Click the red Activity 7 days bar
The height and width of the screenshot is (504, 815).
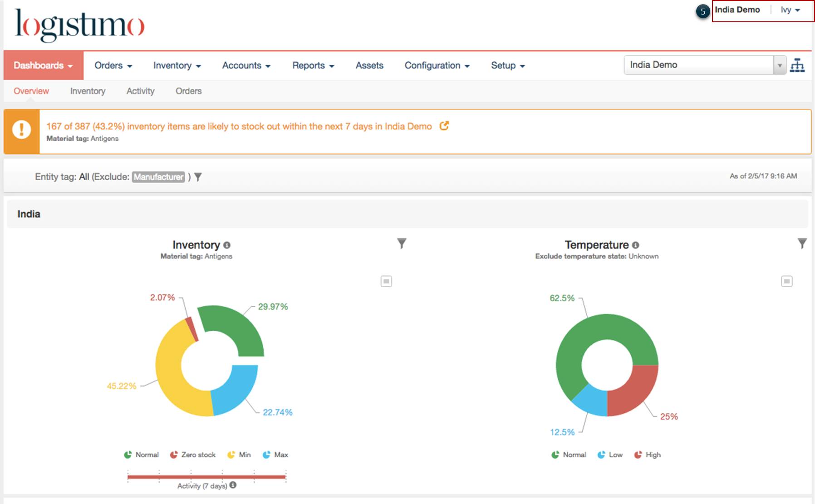(207, 477)
